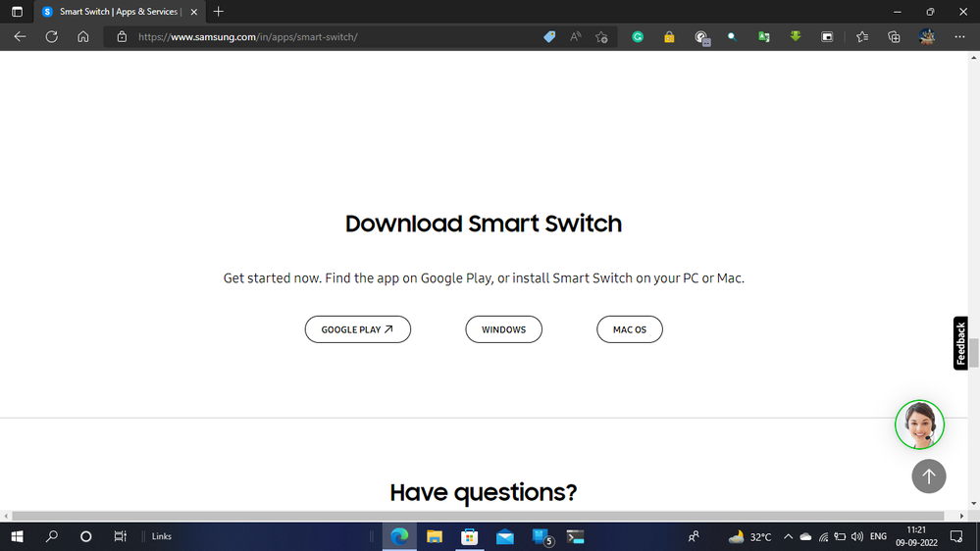Open the Favorites list

pos(862,37)
